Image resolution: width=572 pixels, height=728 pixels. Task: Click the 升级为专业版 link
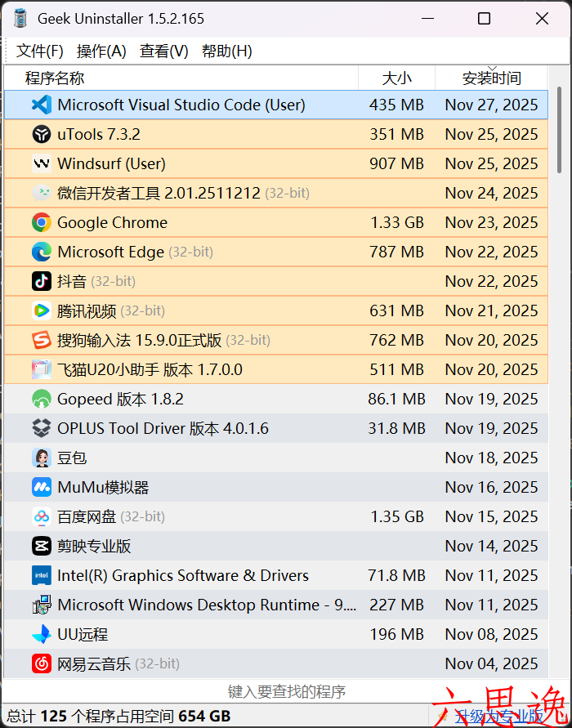498,716
